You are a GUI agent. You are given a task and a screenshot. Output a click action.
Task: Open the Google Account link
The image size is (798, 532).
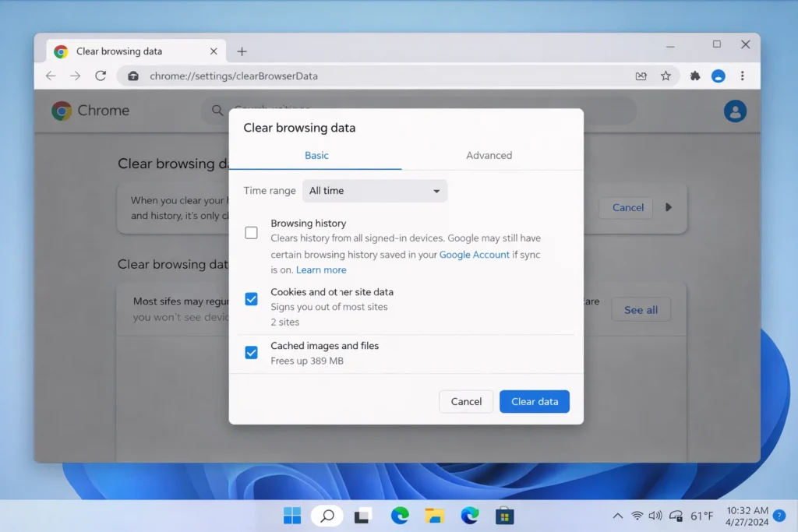click(x=474, y=254)
